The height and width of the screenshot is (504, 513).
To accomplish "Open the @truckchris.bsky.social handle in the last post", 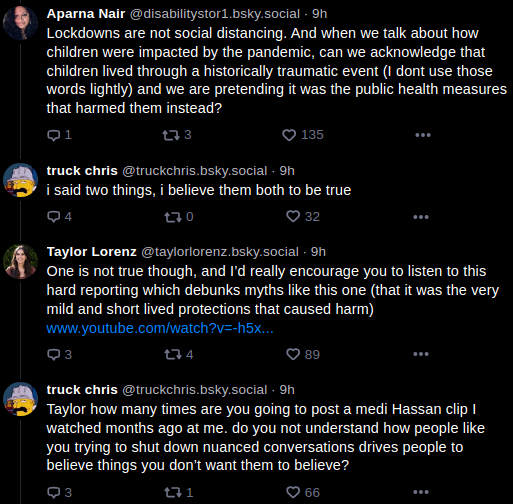I will pos(195,390).
